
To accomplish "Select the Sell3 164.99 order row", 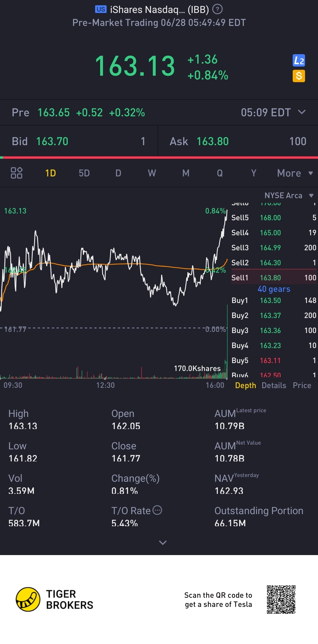I will 274,247.
